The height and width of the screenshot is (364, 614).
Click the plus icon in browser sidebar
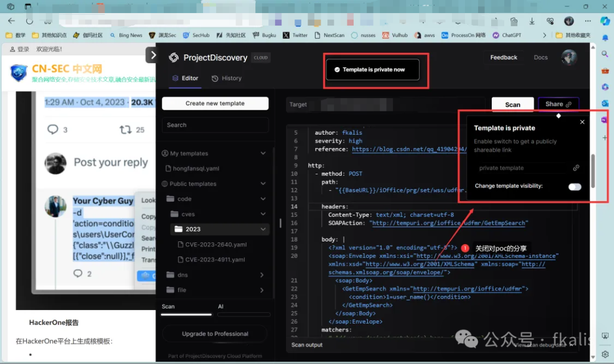[605, 137]
